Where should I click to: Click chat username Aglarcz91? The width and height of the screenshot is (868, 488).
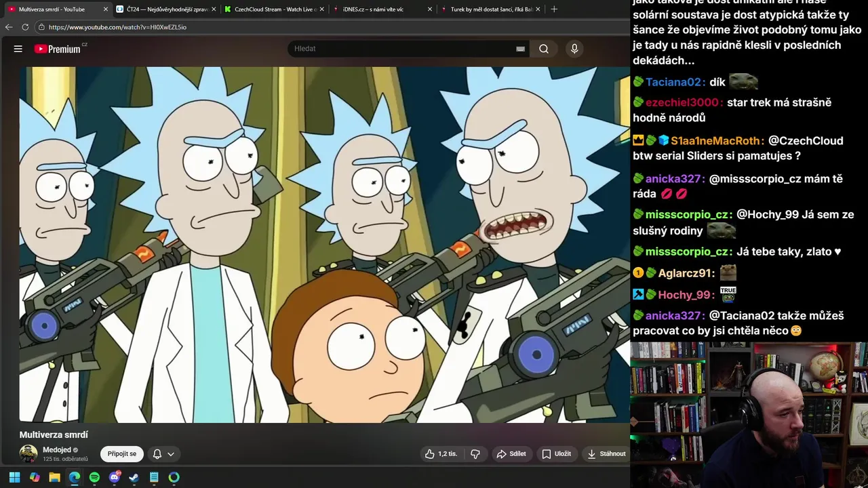click(x=686, y=273)
